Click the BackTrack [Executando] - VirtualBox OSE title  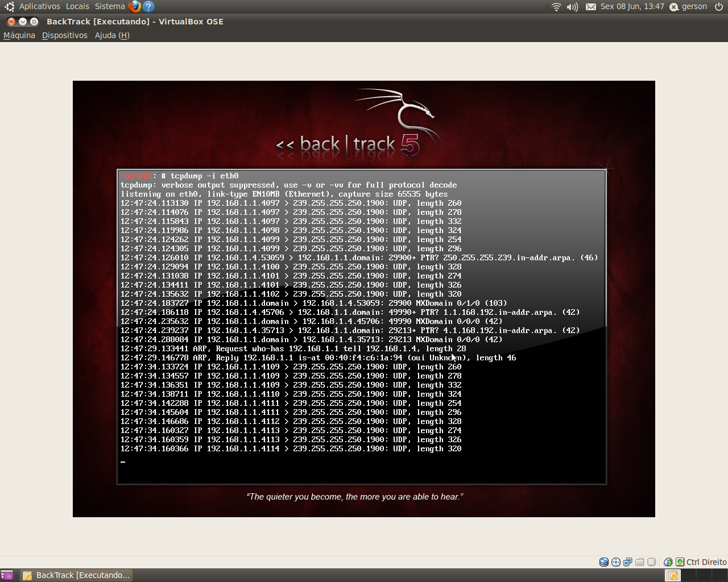[135, 22]
